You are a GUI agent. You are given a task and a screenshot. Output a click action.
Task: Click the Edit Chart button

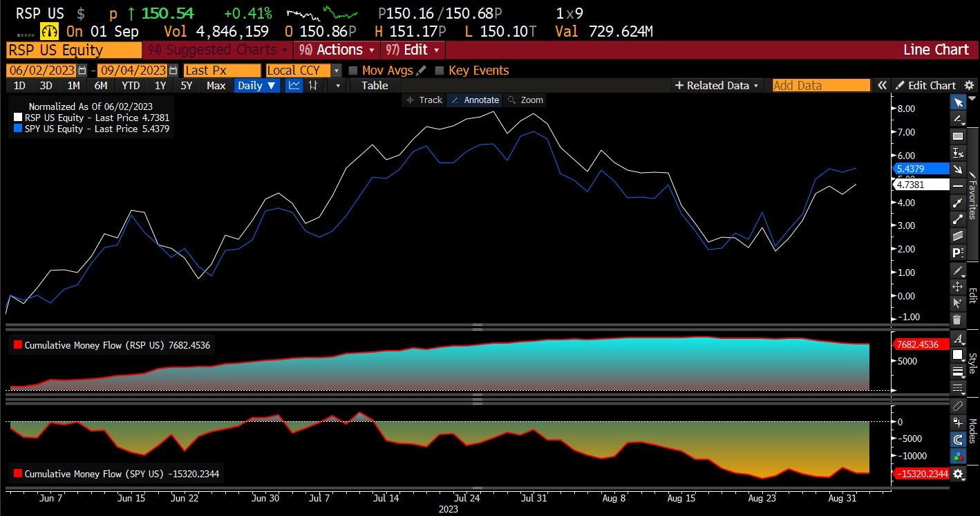click(x=925, y=85)
